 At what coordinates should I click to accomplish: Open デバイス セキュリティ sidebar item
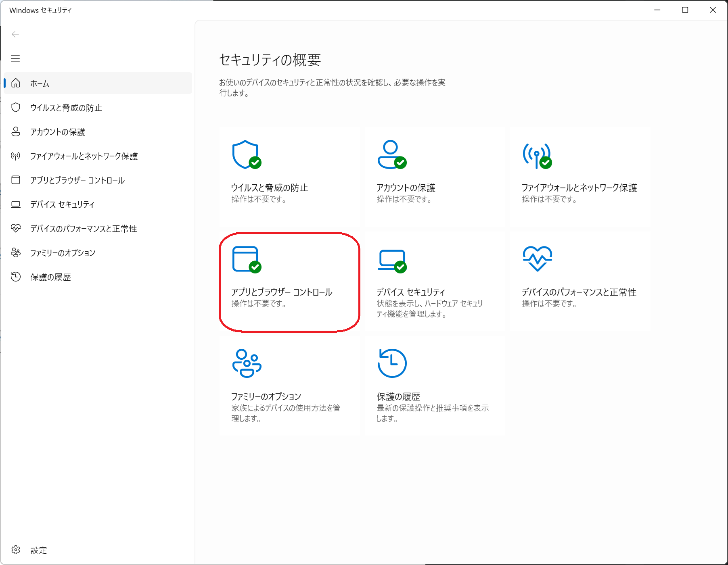tap(62, 204)
